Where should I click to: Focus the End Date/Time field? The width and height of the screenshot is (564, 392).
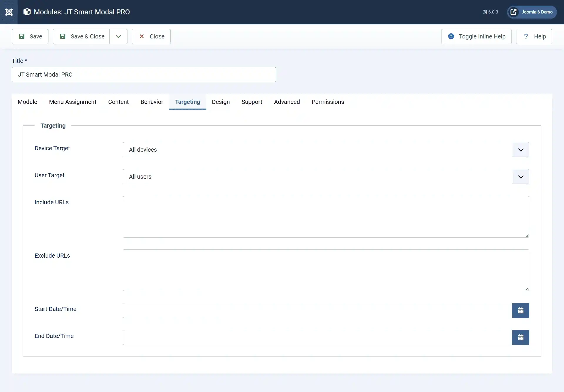[x=317, y=337]
